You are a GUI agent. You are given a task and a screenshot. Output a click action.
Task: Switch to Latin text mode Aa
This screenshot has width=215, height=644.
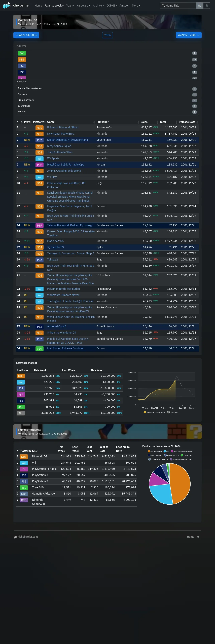[199, 6]
